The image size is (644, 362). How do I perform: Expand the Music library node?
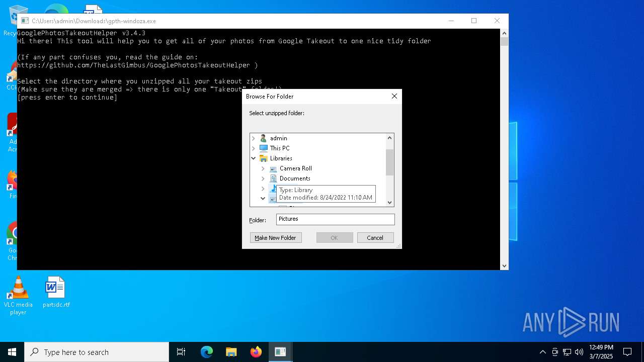(263, 189)
